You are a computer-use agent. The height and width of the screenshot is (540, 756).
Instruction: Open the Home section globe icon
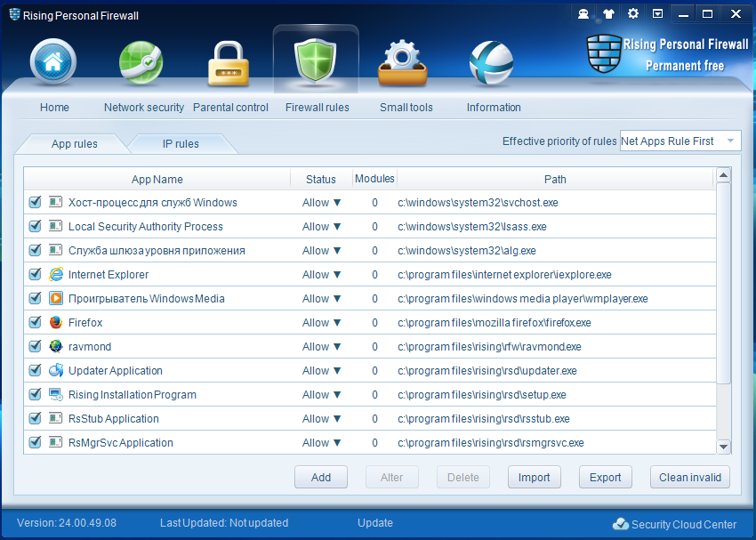53,62
